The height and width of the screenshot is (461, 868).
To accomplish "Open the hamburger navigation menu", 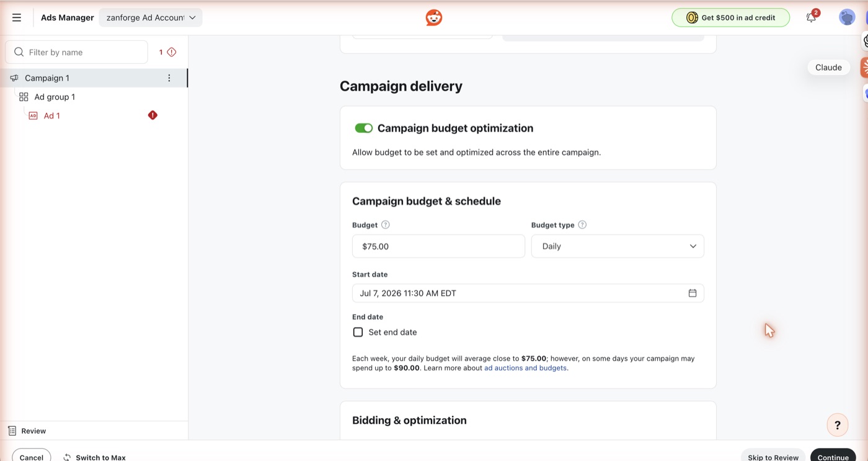I will click(x=17, y=17).
